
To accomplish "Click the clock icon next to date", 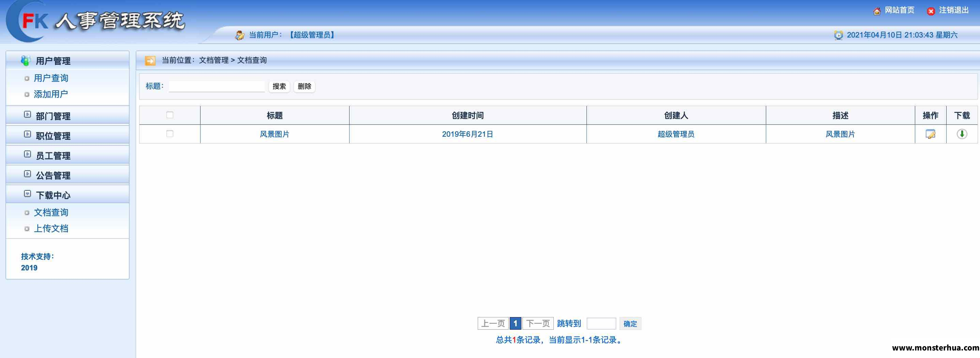I will pos(838,35).
